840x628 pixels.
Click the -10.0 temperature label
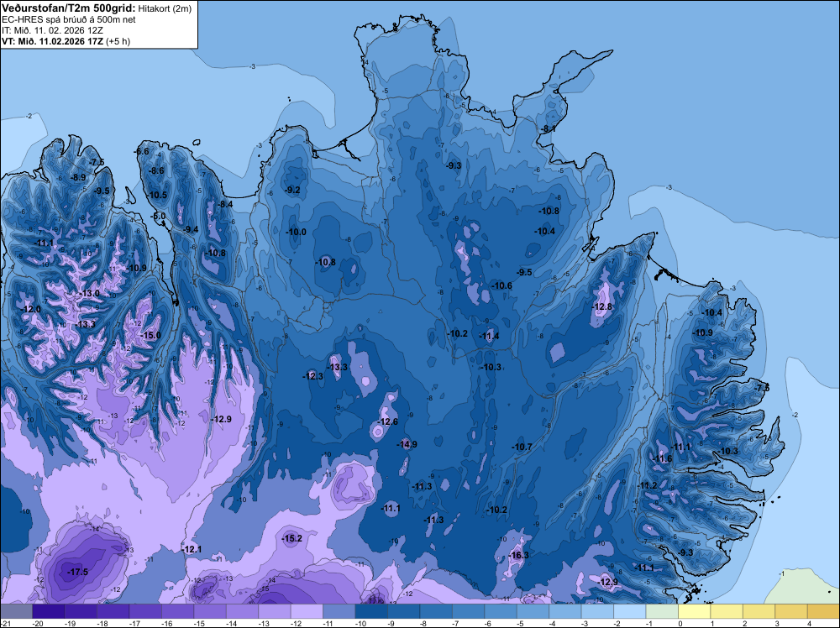[x=297, y=232]
